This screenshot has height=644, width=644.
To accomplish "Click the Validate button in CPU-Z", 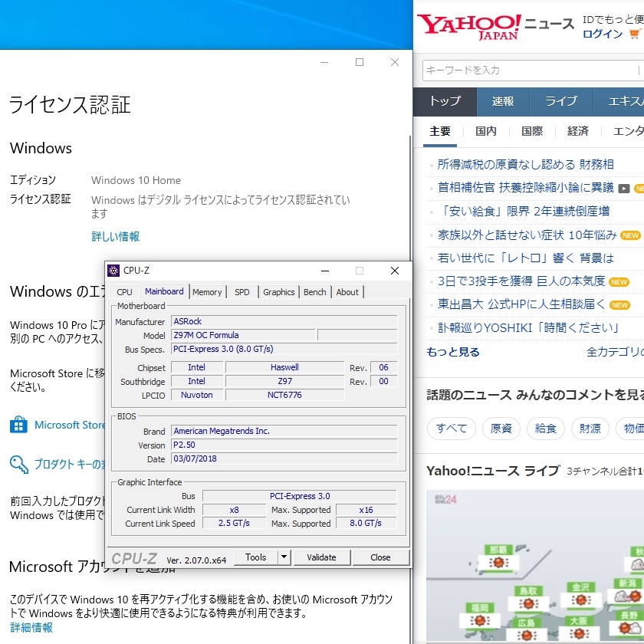I will pos(321,557).
